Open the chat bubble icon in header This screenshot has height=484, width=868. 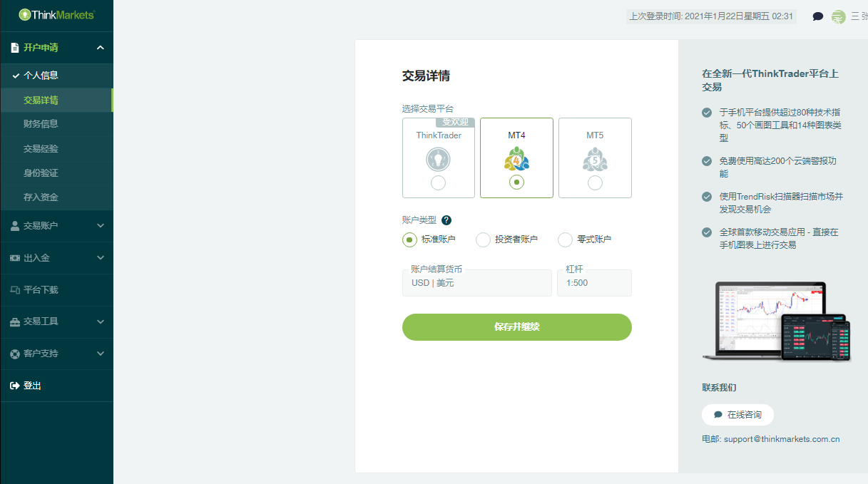pyautogui.click(x=818, y=16)
